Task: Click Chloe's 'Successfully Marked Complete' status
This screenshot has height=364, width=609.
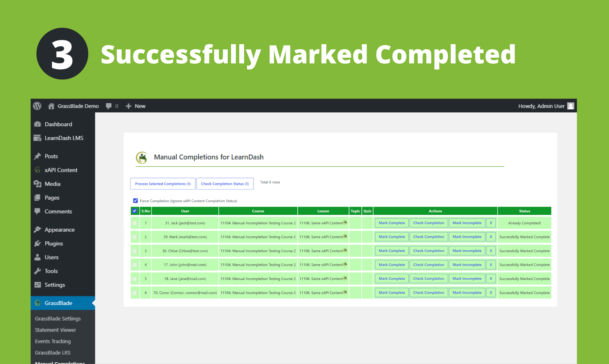Action: click(524, 251)
